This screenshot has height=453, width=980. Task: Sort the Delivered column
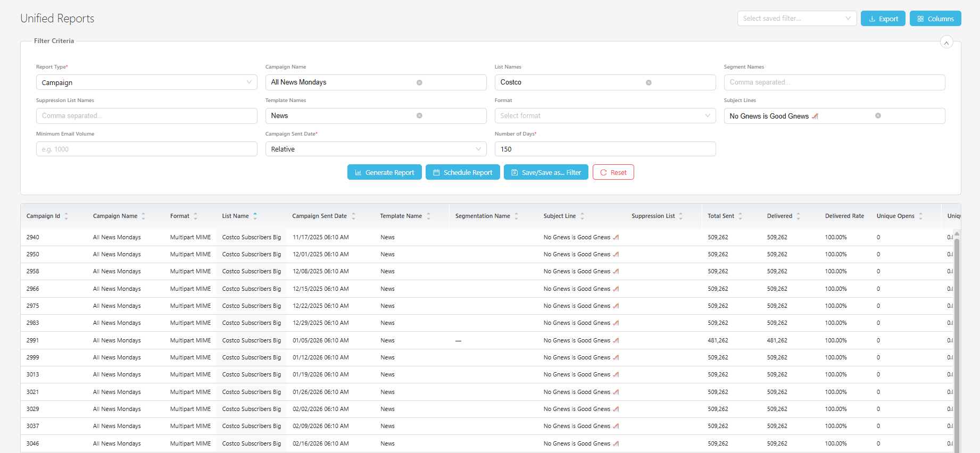click(798, 216)
